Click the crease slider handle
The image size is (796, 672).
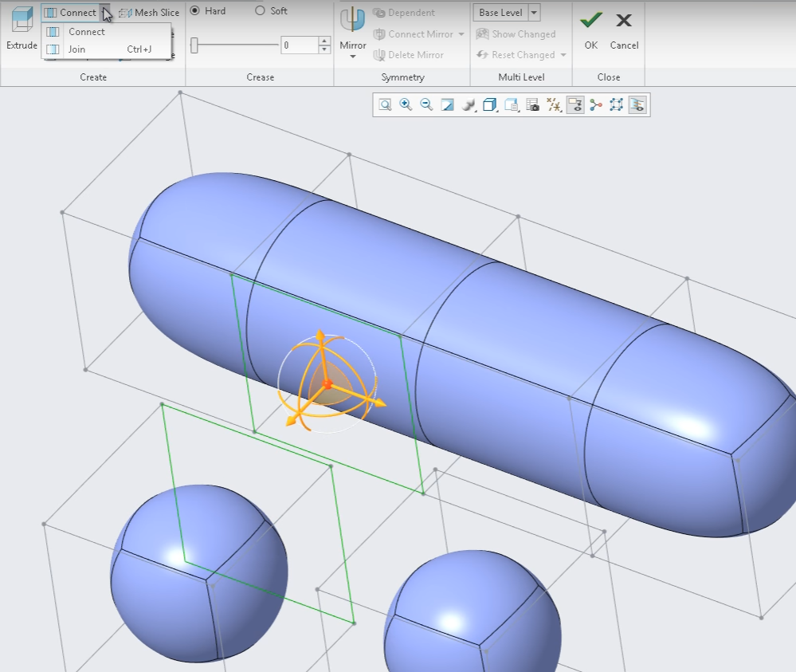pos(194,45)
